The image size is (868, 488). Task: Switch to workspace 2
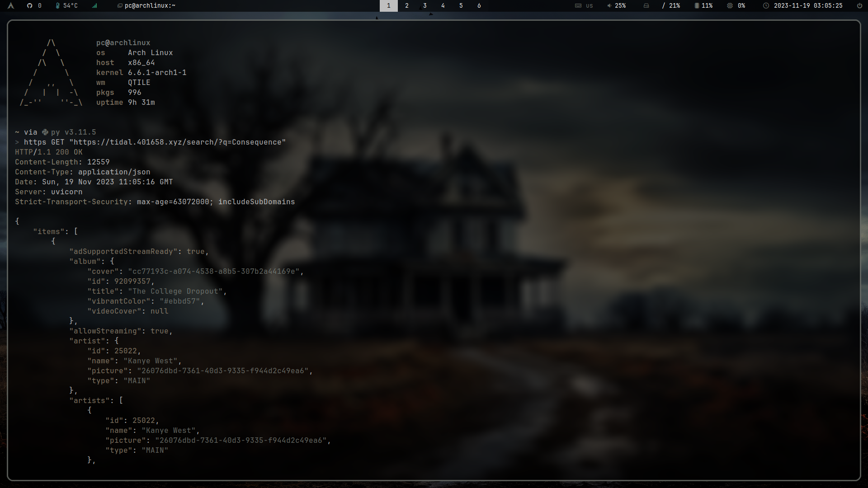[406, 6]
